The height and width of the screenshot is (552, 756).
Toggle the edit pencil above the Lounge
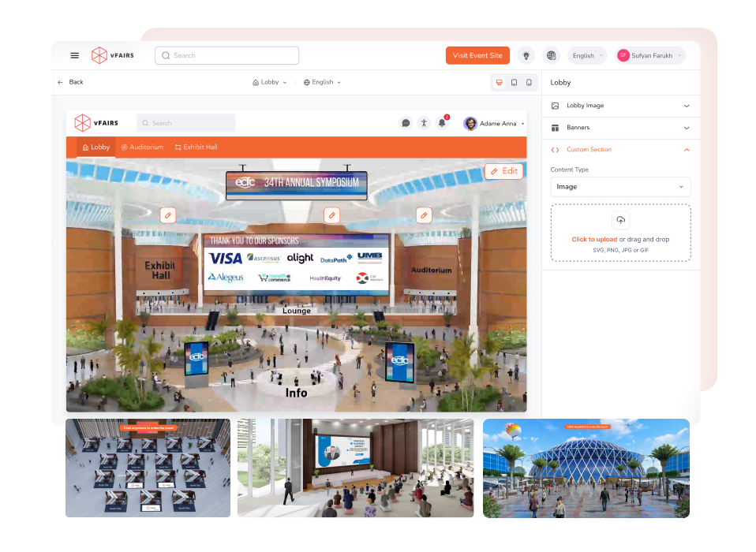[331, 214]
